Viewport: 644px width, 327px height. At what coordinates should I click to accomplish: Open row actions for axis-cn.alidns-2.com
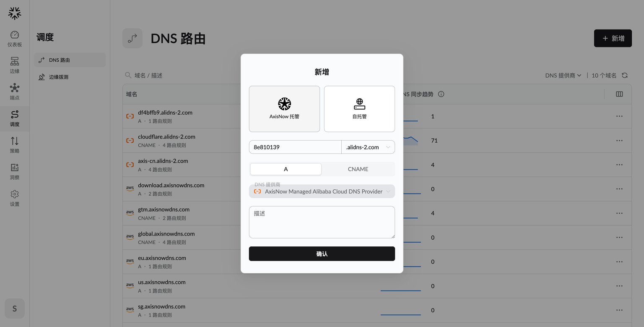click(x=619, y=165)
